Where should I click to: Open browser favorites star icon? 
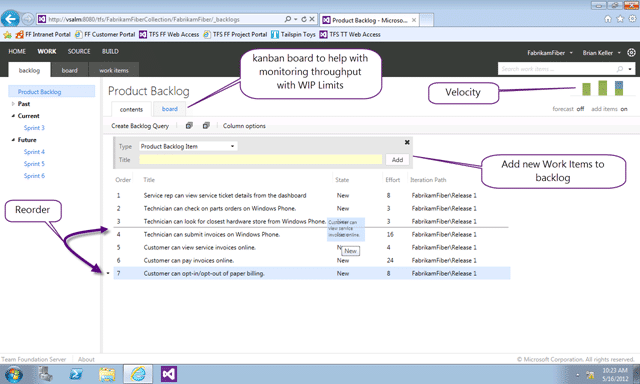point(620,19)
